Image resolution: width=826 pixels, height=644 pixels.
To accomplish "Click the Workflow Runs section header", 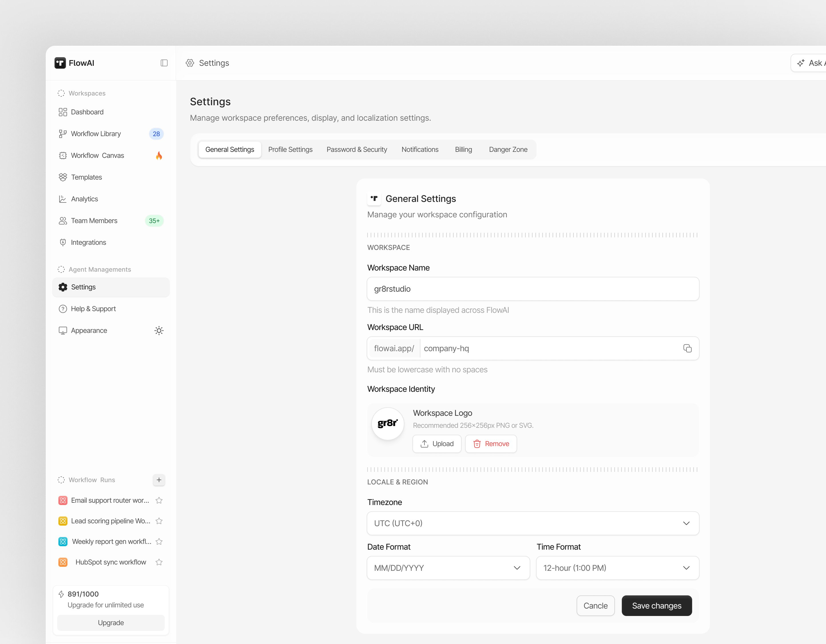I will (86, 480).
